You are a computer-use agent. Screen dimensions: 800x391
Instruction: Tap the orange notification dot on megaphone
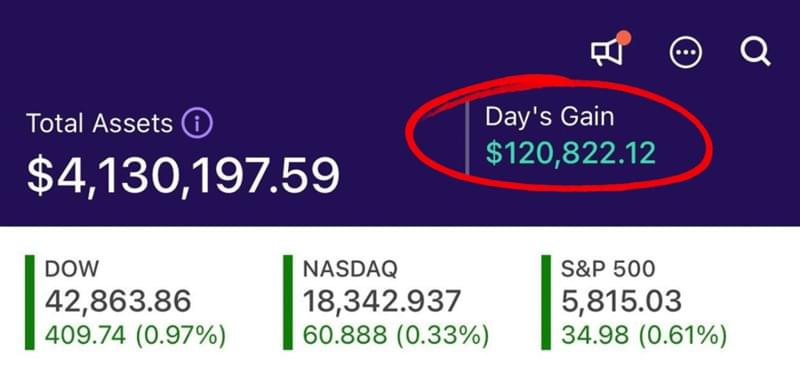tap(623, 38)
